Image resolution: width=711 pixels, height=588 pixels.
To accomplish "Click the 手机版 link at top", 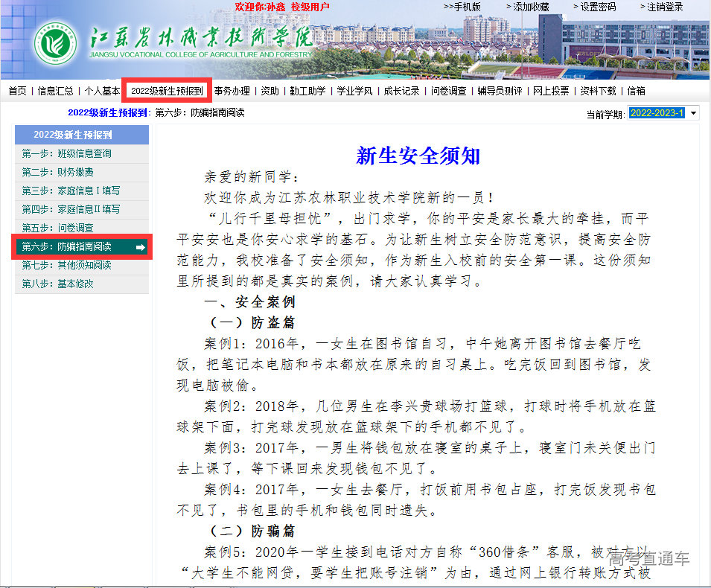I will (462, 7).
